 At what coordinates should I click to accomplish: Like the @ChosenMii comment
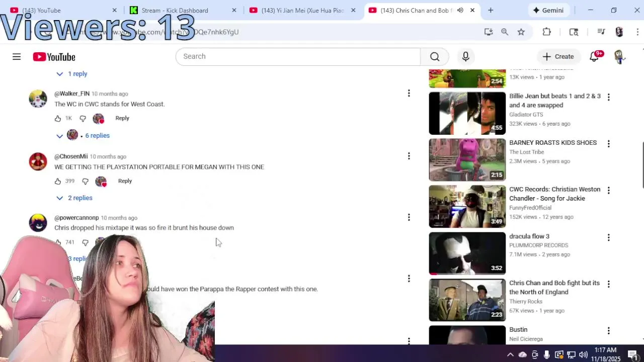[58, 182]
